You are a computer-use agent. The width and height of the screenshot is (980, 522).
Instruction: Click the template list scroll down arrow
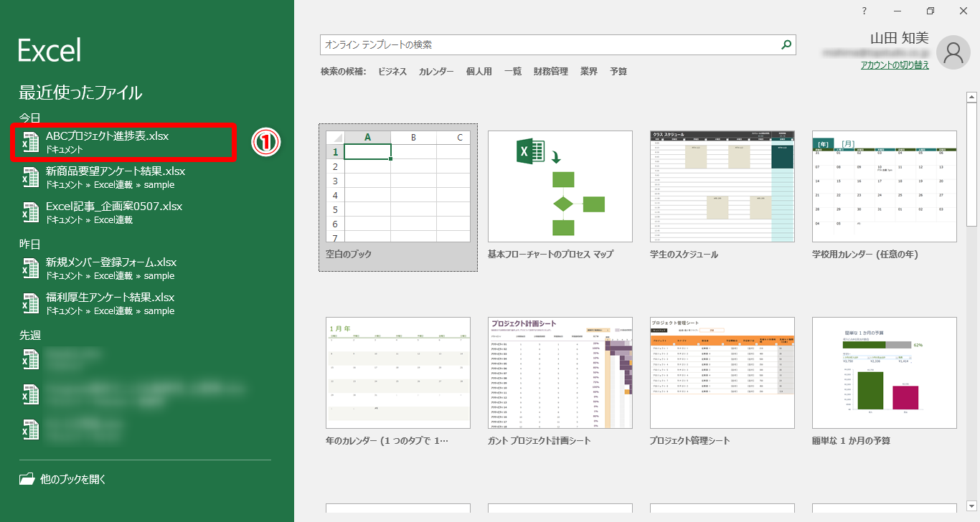tap(972, 506)
